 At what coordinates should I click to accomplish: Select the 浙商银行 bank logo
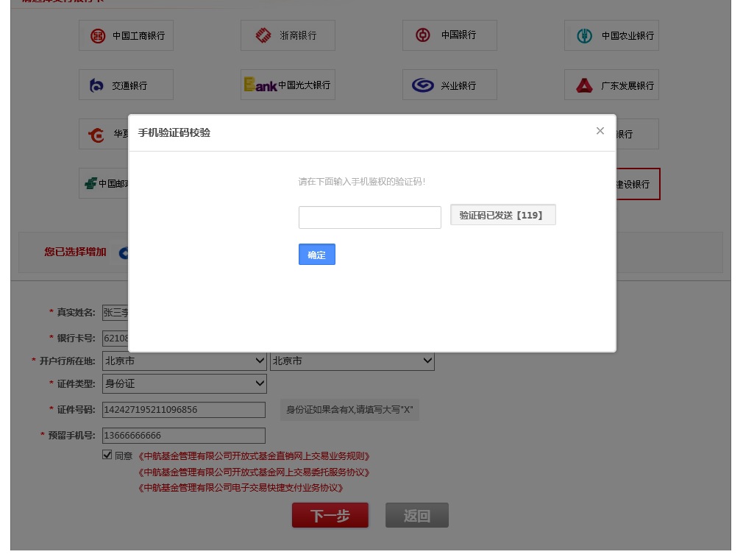click(288, 35)
